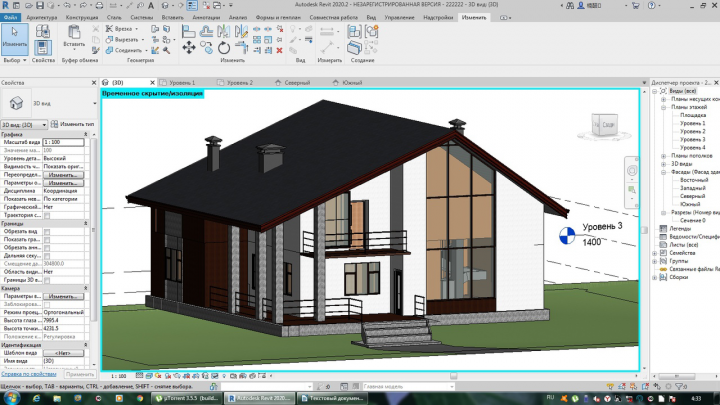This screenshot has height=405, width=720.
Task: Toggle the Обрезать вид checkbox
Action: 47,232
